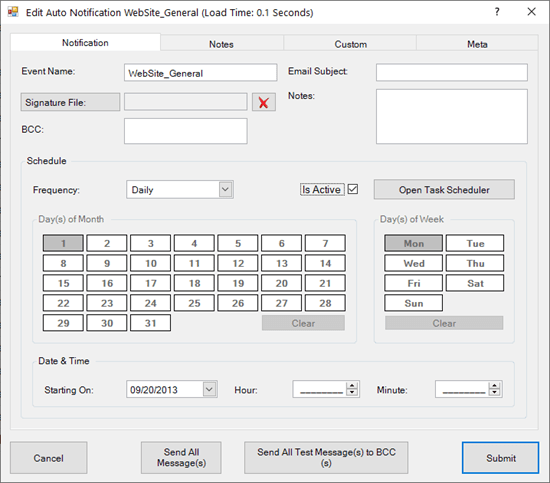
Task: Toggle Sun day of week
Action: coord(413,303)
